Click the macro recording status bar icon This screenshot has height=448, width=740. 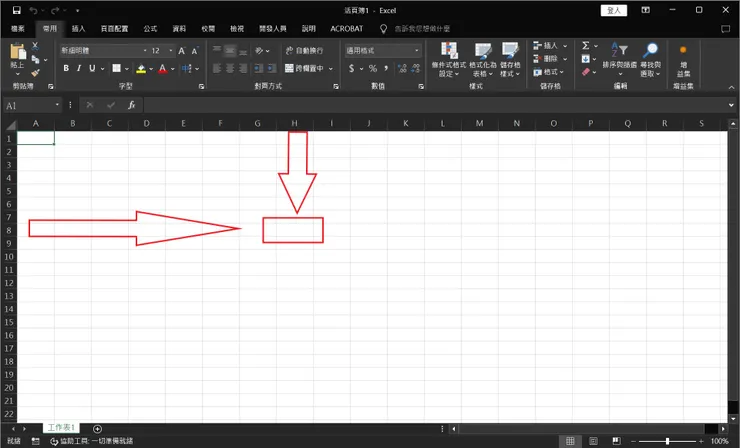35,441
